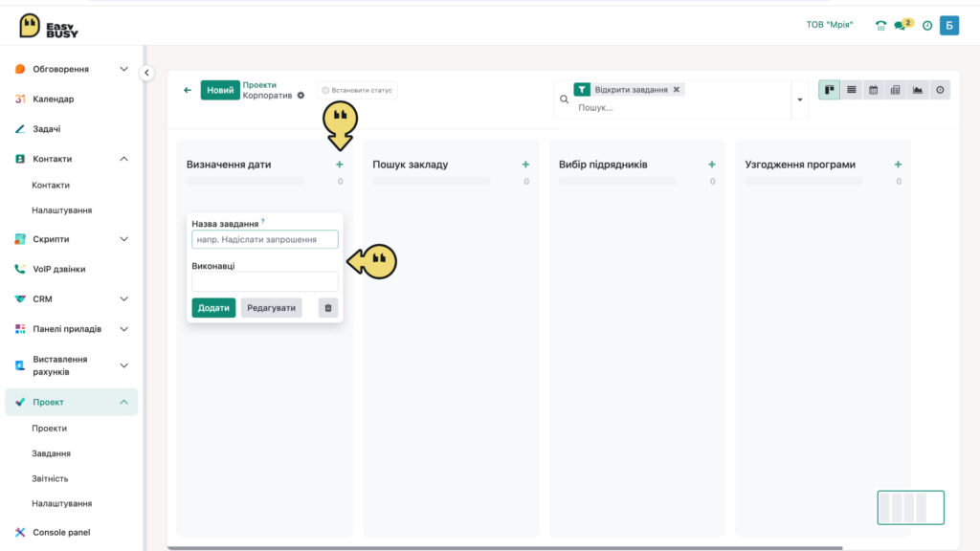Click into the Назва завдання field
Viewport: 980px width, 551px height.
(x=265, y=239)
